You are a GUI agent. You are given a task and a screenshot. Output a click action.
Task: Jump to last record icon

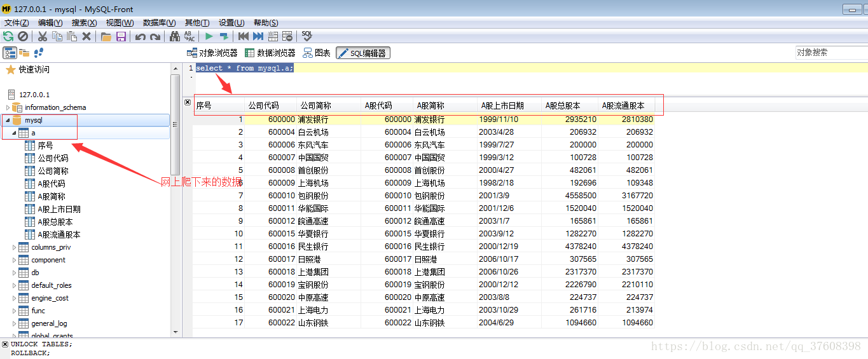coord(258,37)
